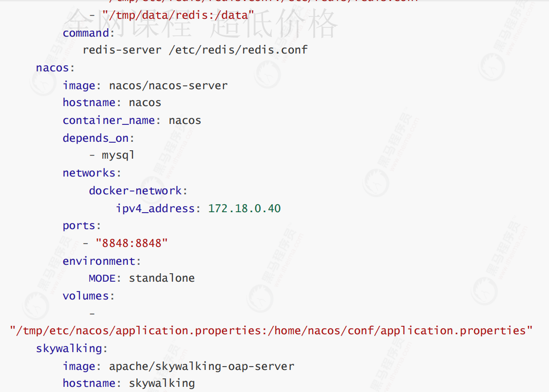Viewport: 549px width, 392px height.
Task: Click the "/tmp/data/redis:/data" volume string
Action: 178,15
